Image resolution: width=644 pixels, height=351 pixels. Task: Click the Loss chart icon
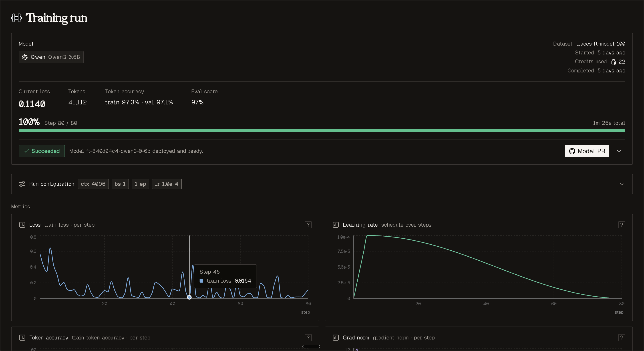pos(22,225)
